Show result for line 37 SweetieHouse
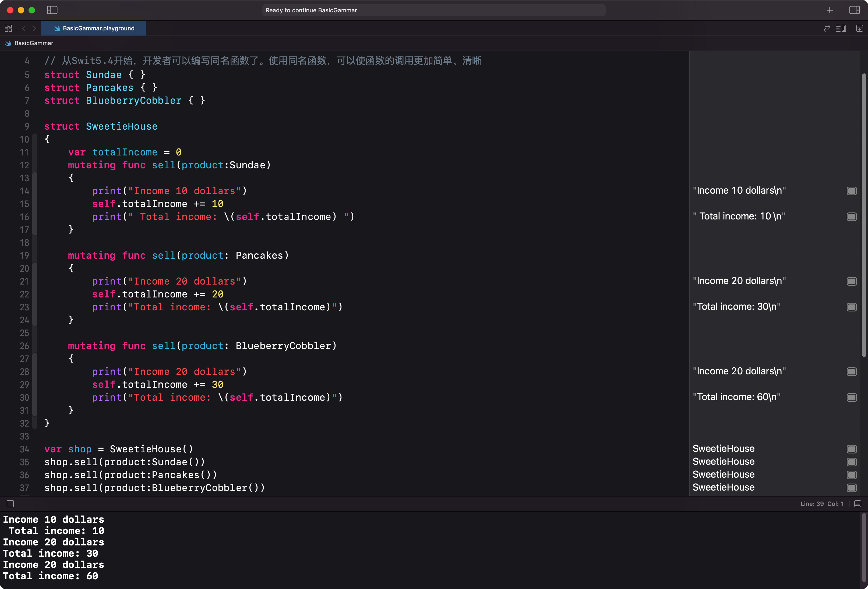Screen dimensions: 868x589 [x=852, y=488]
